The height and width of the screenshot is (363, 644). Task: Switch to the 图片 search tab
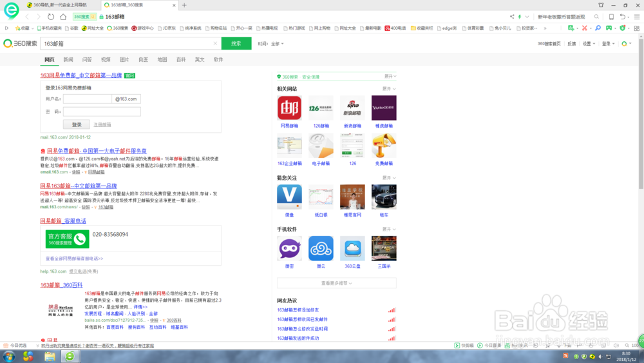124,59
